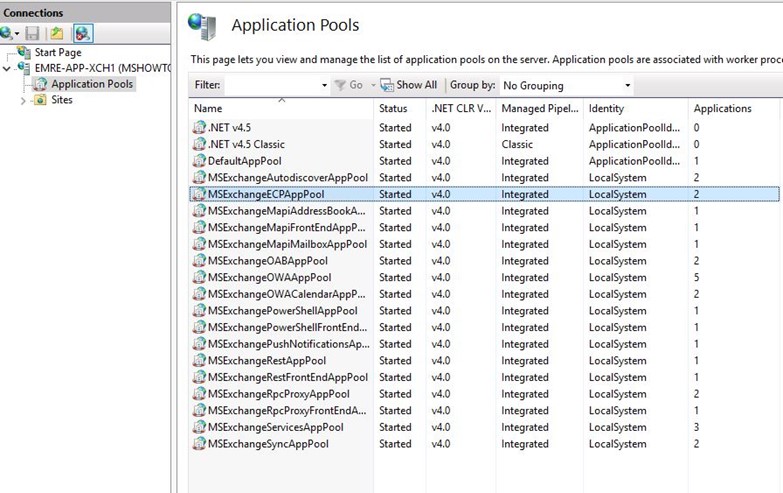
Task: Click the .NET v4.5 pool icon
Action: coord(199,127)
